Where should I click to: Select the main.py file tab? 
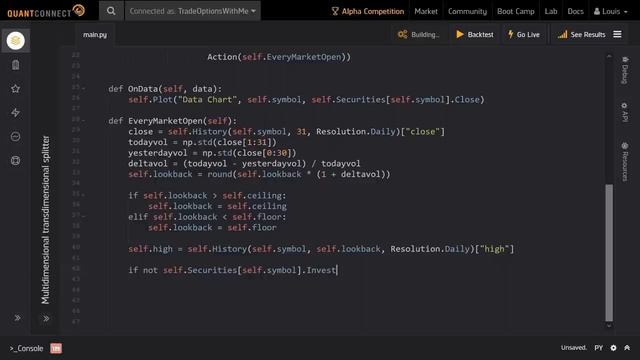pyautogui.click(x=95, y=35)
